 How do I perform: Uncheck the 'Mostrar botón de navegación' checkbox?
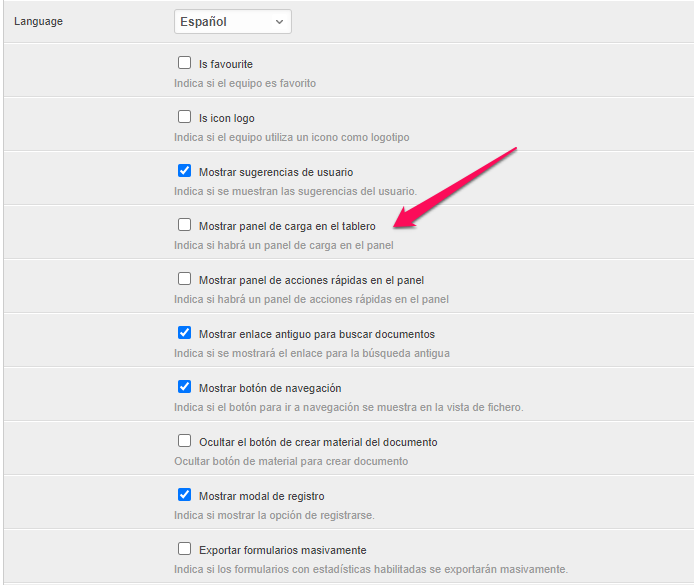point(184,387)
